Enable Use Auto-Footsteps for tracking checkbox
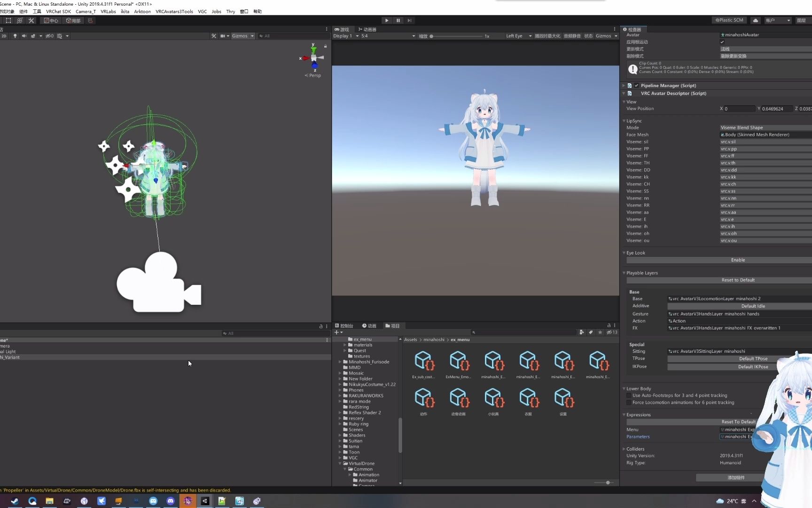The height and width of the screenshot is (508, 812). pyautogui.click(x=629, y=396)
